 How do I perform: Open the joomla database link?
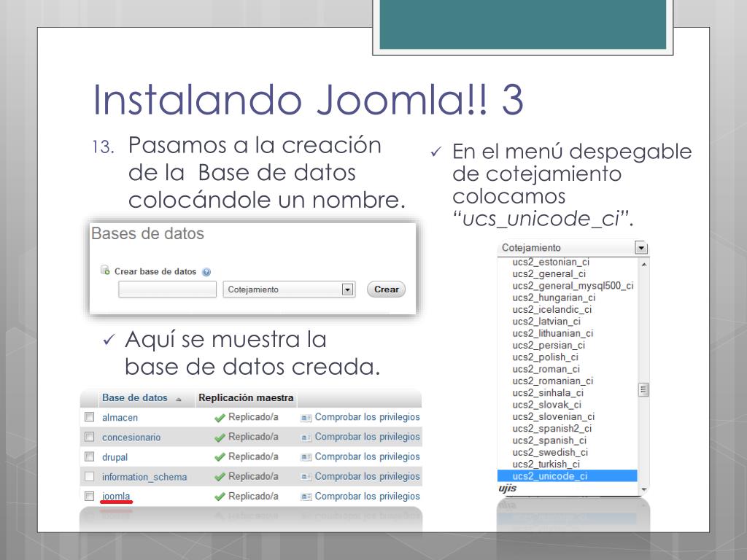coord(116,496)
